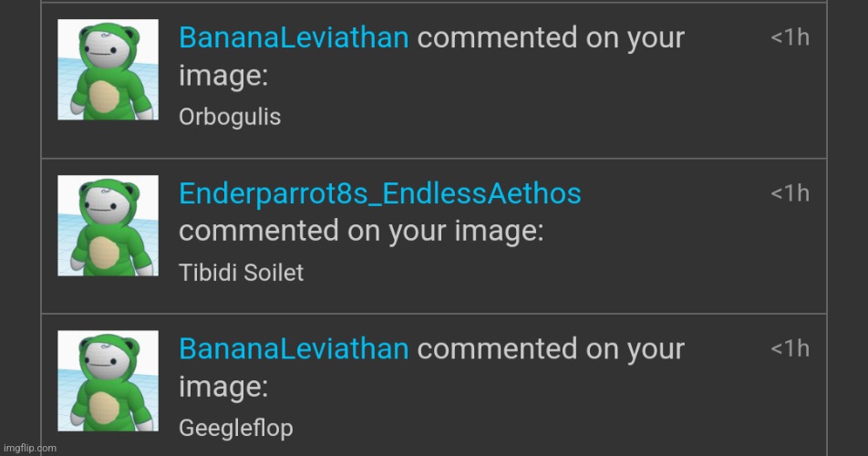Select the <1h timestamp on the Geegleflop notification
This screenshot has width=868, height=456.
[790, 348]
